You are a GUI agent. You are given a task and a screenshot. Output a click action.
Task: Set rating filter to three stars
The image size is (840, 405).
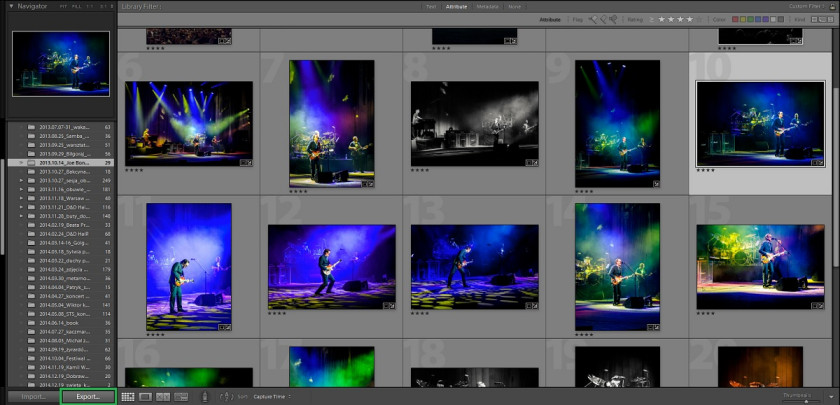(x=680, y=19)
